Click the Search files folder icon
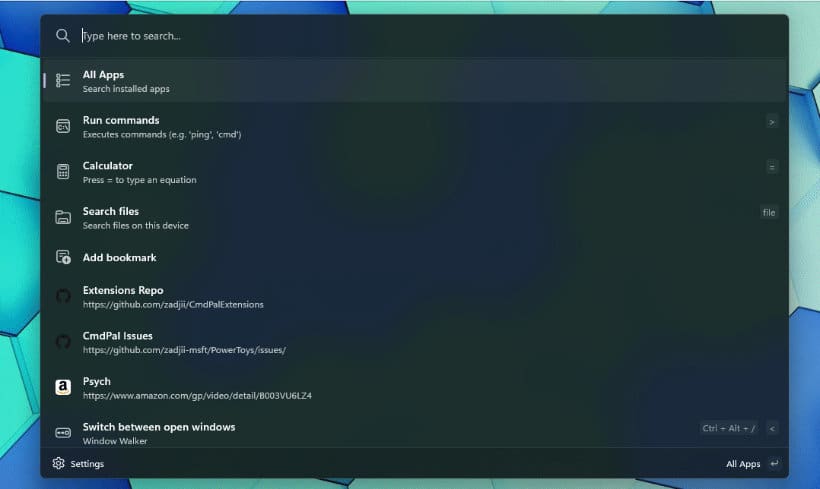Screen dimensions: 820x489 [63, 217]
